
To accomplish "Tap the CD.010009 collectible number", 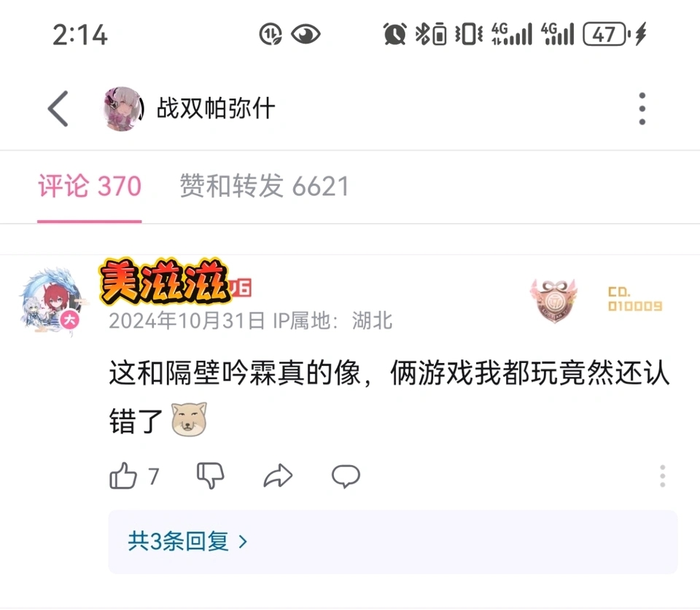I will 635,299.
